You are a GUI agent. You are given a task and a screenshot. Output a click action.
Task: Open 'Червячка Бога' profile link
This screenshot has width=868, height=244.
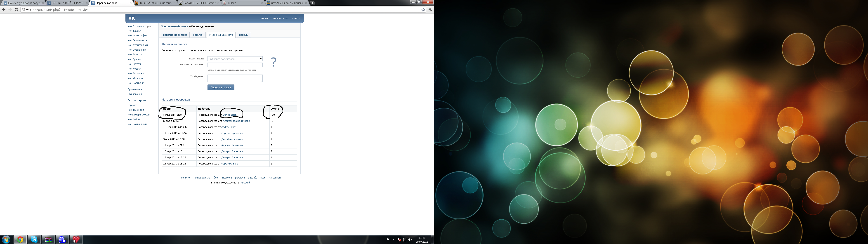coord(230,163)
